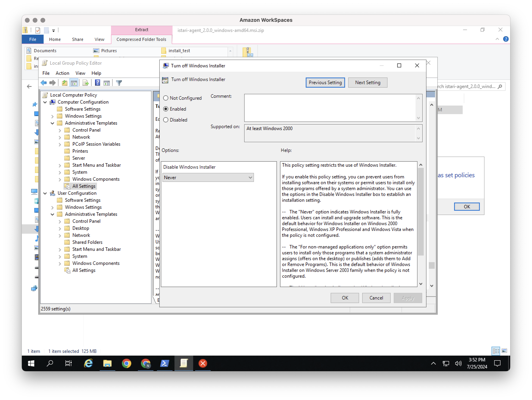532x400 pixels.
Task: Click the filter icon in Group Policy Editor toolbar
Action: point(119,83)
